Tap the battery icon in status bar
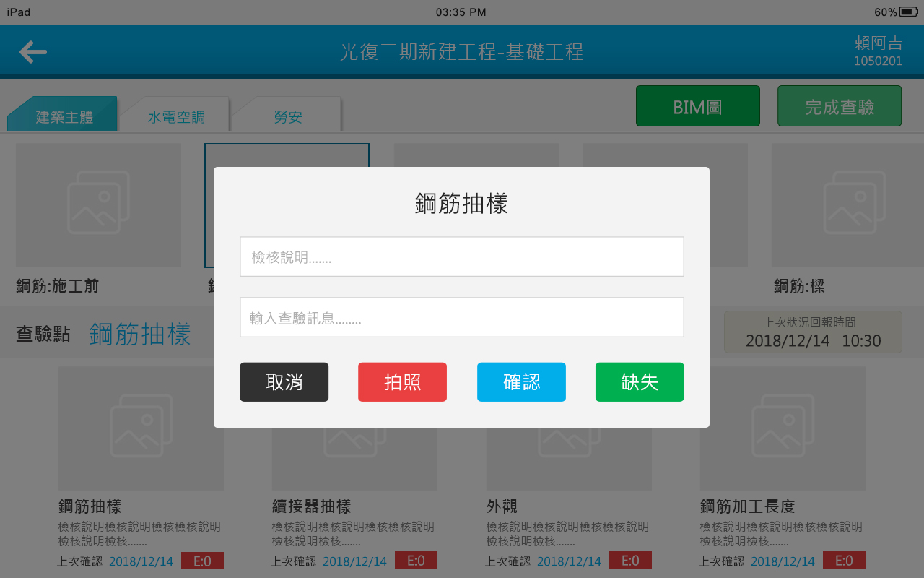Screen dimensions: 924x578 (908, 12)
